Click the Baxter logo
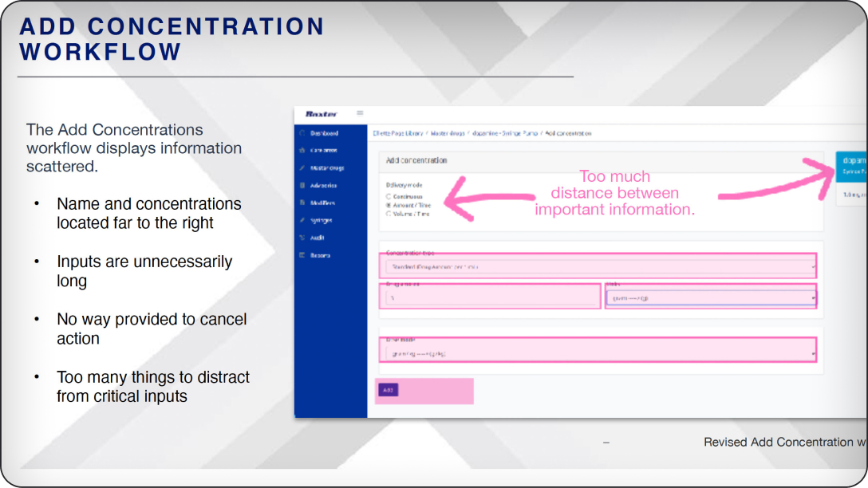 click(321, 114)
